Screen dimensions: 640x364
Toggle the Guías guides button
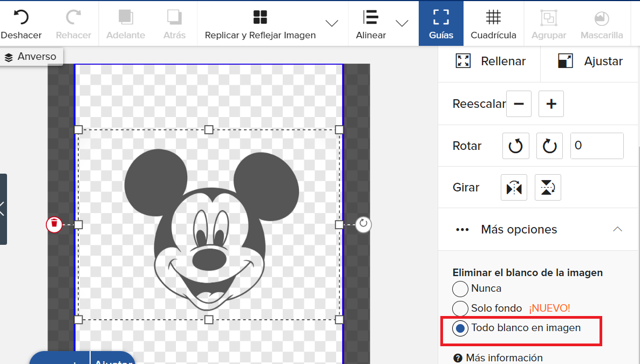point(441,23)
